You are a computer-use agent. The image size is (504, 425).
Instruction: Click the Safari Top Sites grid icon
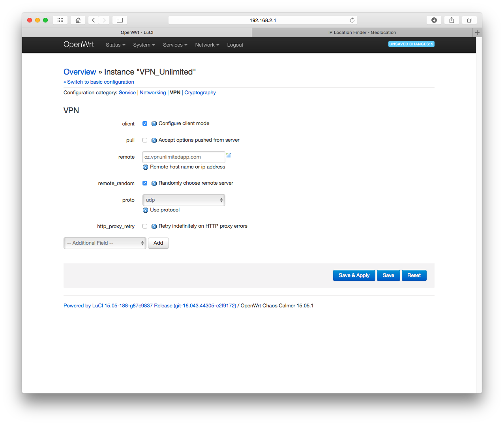(x=60, y=20)
